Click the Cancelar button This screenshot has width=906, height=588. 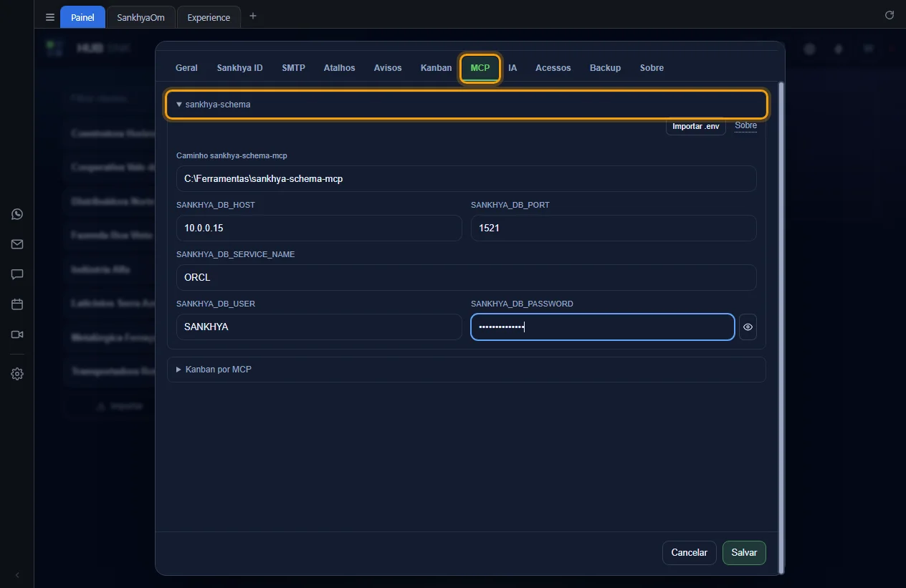[689, 553]
